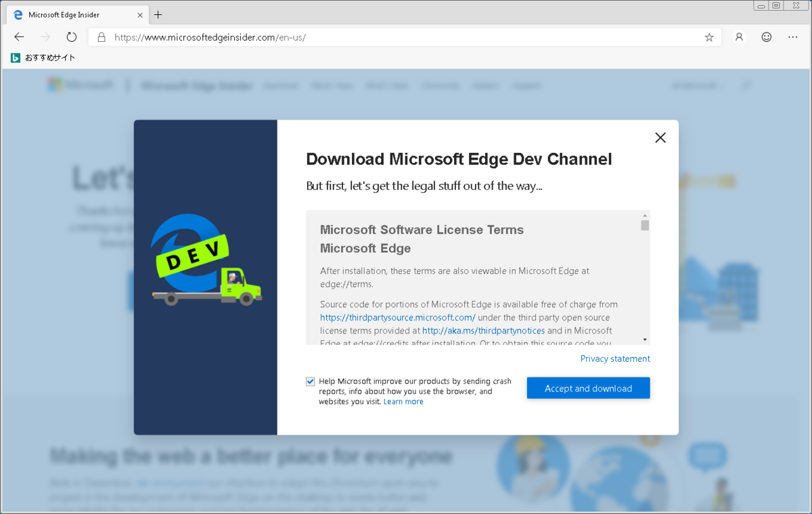Open the Settings and more ellipsis menu
This screenshot has width=812, height=514.
[793, 37]
